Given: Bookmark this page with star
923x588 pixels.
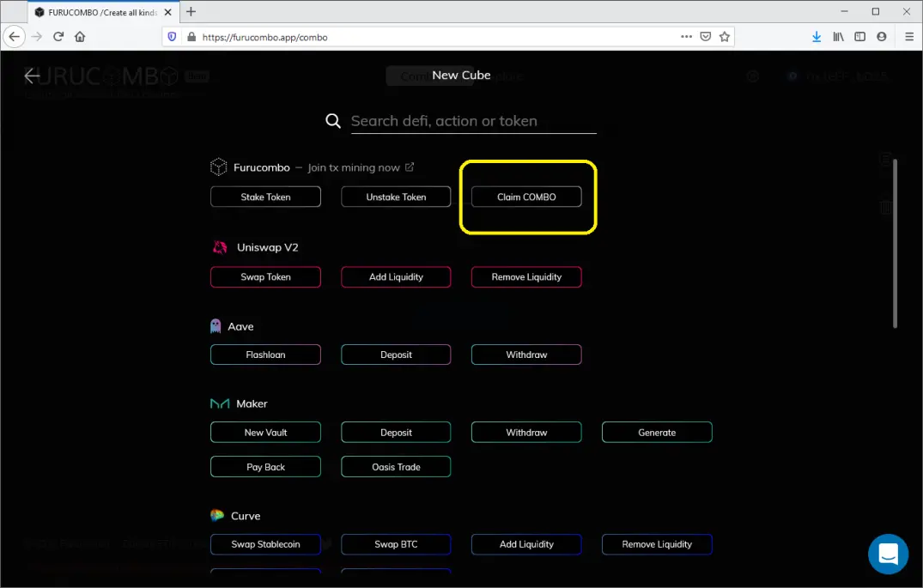Looking at the screenshot, I should coord(725,37).
